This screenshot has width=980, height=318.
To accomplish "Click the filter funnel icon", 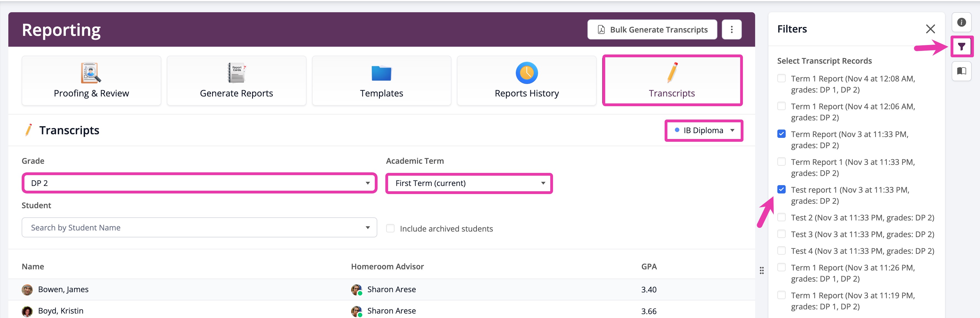I will [961, 47].
